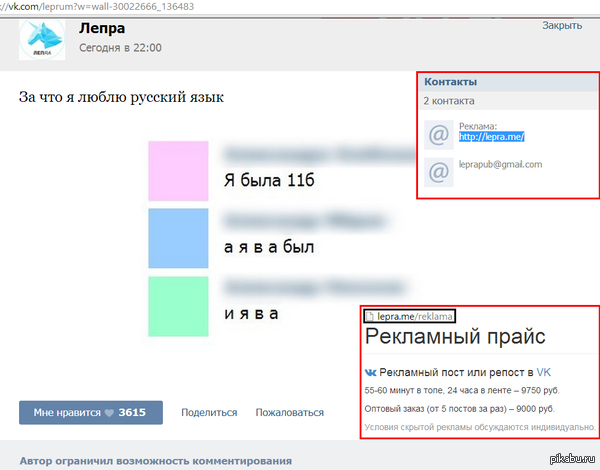Close the post with Закрыть
This screenshot has width=600, height=470.
(x=561, y=25)
